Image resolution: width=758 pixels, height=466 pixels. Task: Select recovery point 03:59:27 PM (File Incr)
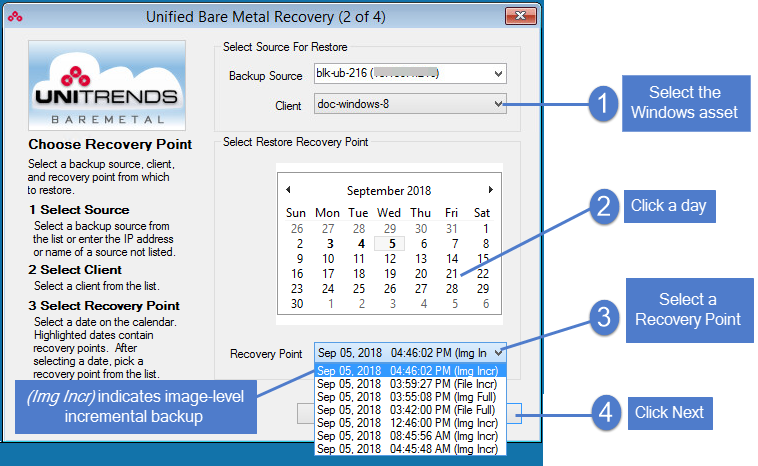410,384
